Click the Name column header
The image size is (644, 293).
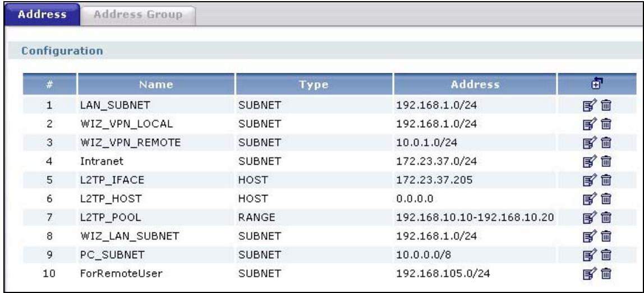pyautogui.click(x=155, y=85)
